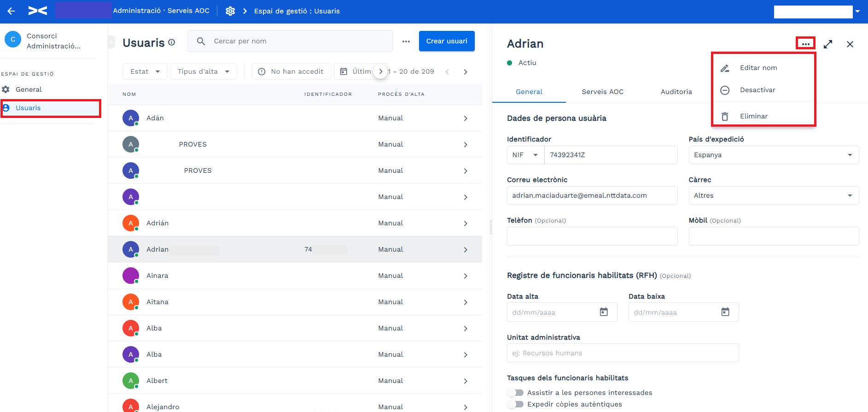Go to next page of users
This screenshot has width=868, height=412.
click(466, 72)
